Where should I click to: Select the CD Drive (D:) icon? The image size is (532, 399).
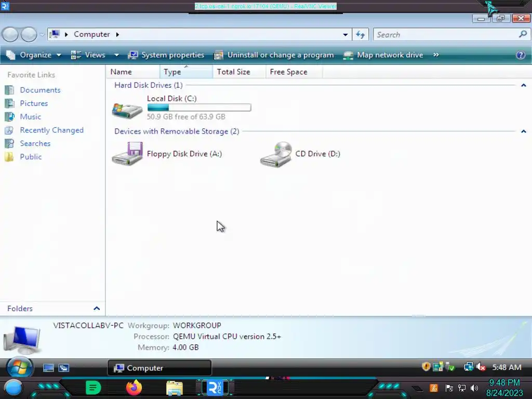[276, 154]
